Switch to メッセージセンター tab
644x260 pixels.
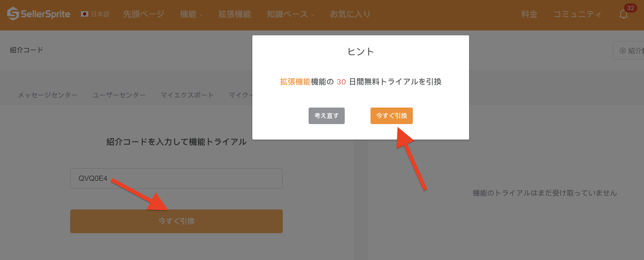pyautogui.click(x=48, y=95)
